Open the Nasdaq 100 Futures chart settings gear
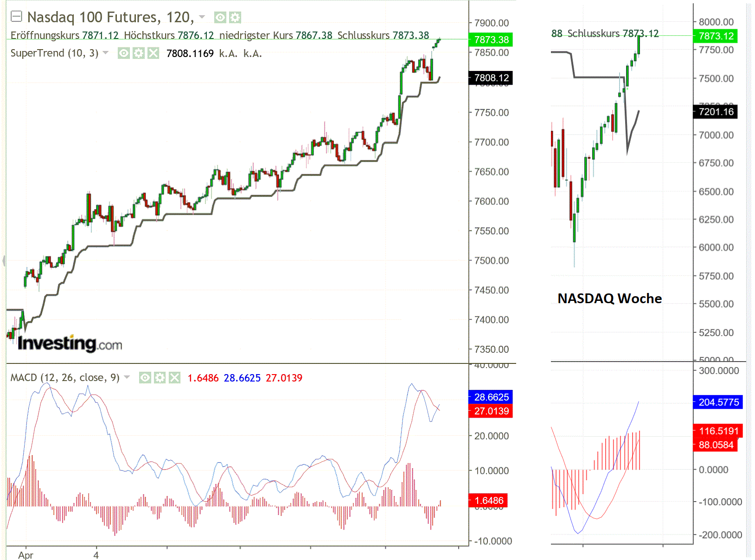Viewport: 755px width, 560px height. coord(235,17)
